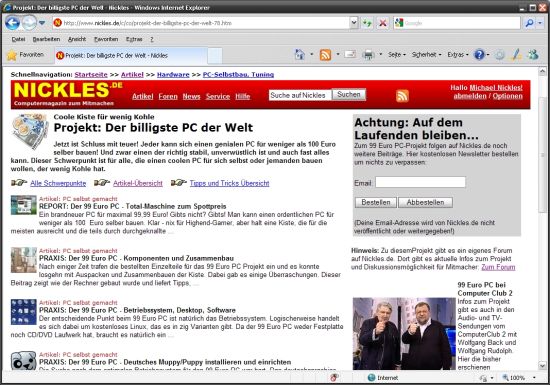Open the Extras menu in the menu bar
The height and width of the screenshot is (385, 550).
tap(134, 39)
